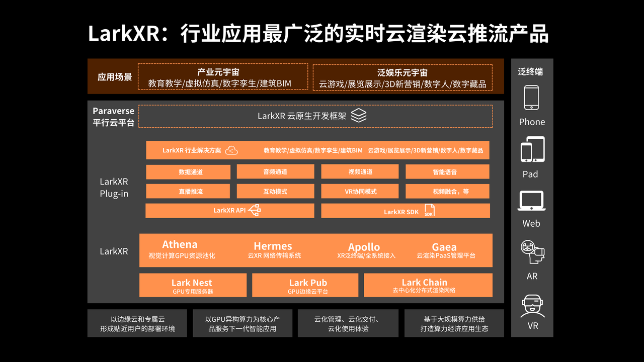Click the 以边缘云和专属云 caption box
Screen dimensions: 644x362
point(137,323)
